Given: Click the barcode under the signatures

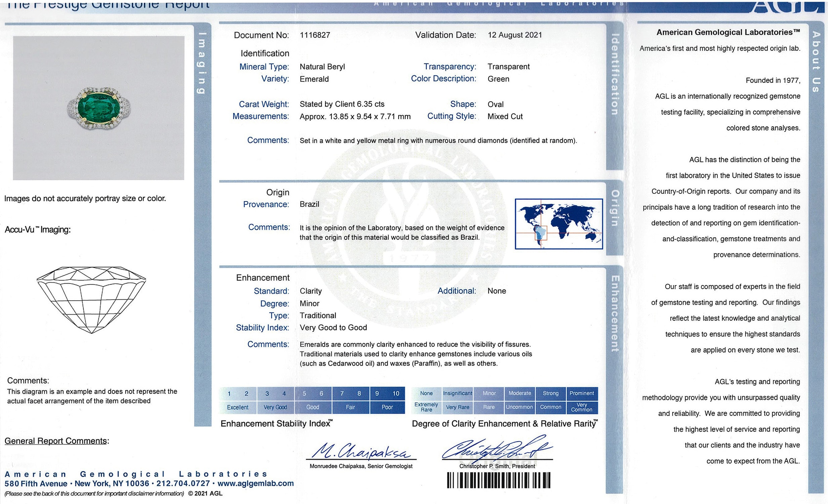Looking at the screenshot, I should (498, 480).
